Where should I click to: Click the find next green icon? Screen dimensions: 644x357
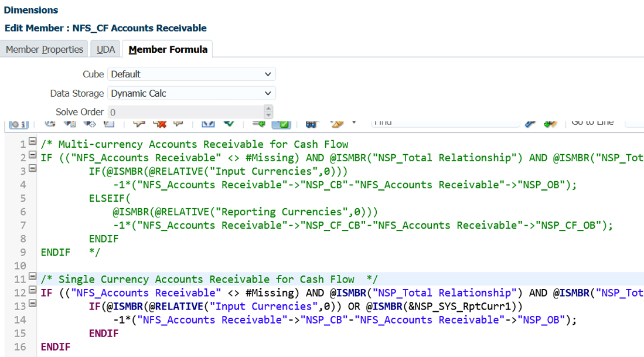click(x=550, y=123)
